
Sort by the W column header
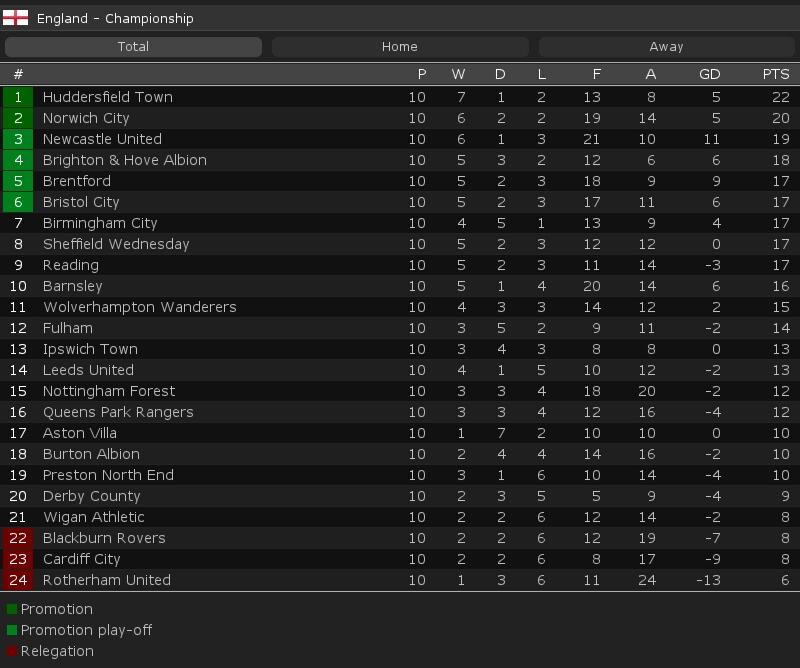458,74
